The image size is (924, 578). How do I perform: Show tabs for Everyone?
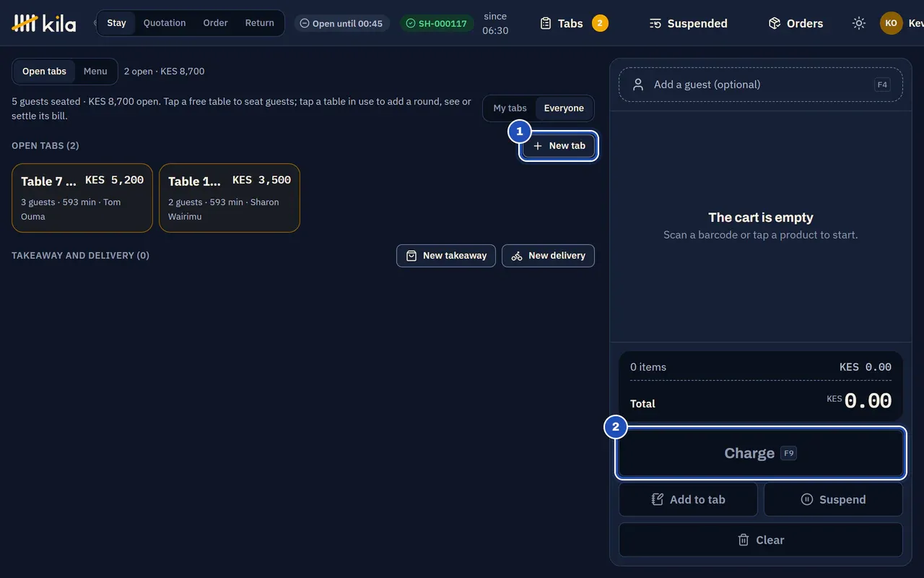click(564, 108)
